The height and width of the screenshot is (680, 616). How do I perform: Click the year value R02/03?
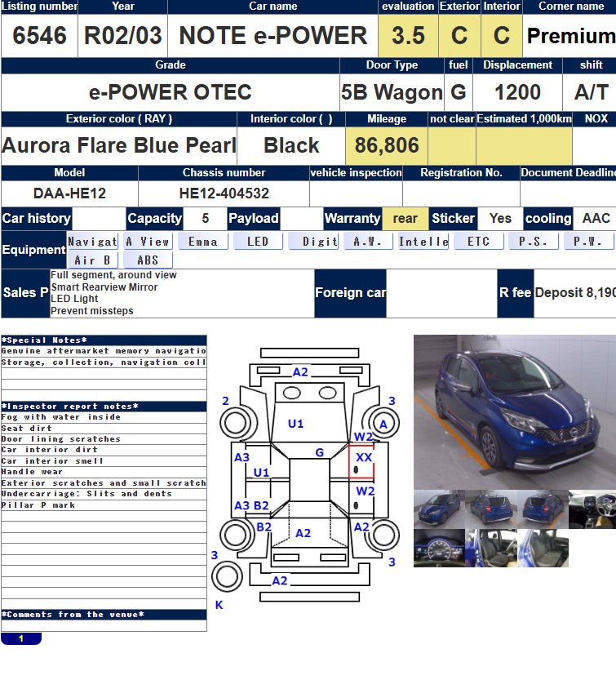coord(122,36)
